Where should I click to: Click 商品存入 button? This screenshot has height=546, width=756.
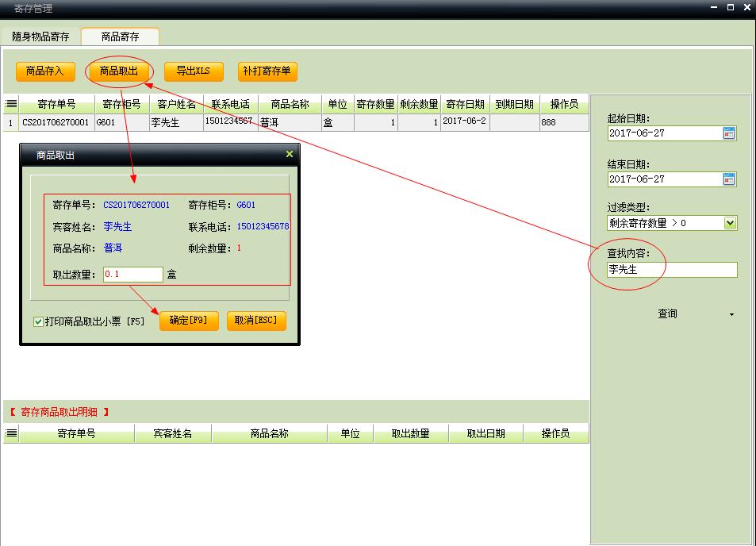[45, 71]
